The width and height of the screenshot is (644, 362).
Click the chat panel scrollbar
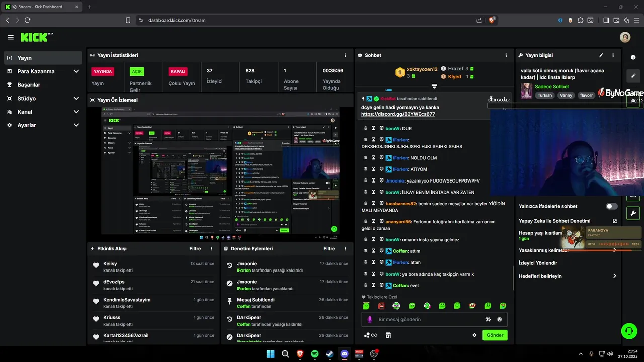click(x=513, y=278)
